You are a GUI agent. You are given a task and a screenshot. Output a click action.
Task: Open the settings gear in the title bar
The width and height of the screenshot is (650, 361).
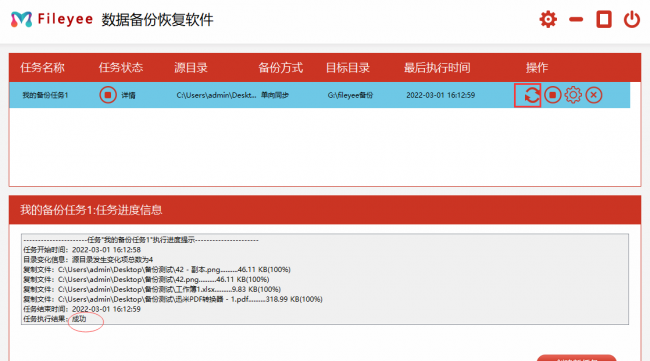548,19
